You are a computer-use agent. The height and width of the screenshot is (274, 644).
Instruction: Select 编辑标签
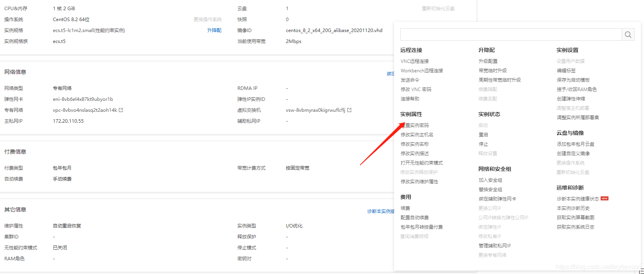pyautogui.click(x=566, y=71)
